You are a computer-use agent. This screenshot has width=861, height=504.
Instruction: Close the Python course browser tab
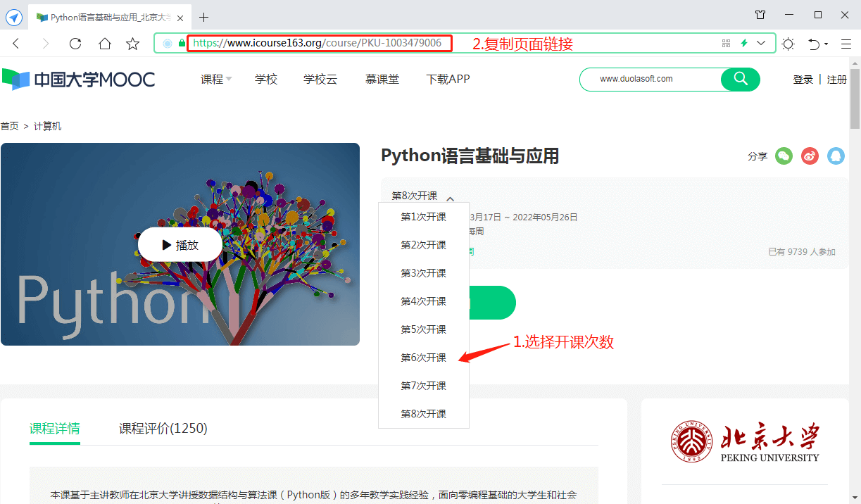click(x=182, y=17)
